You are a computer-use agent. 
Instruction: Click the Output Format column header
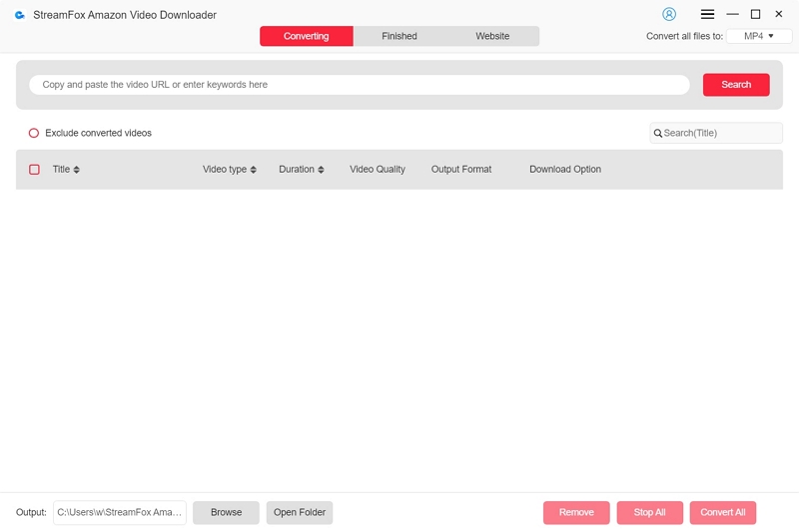(461, 170)
